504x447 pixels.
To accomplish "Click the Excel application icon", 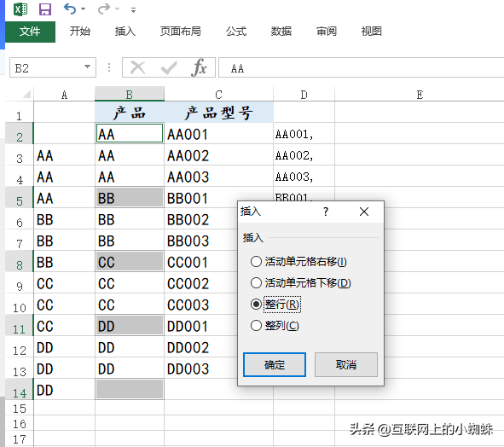I will pos(20,9).
